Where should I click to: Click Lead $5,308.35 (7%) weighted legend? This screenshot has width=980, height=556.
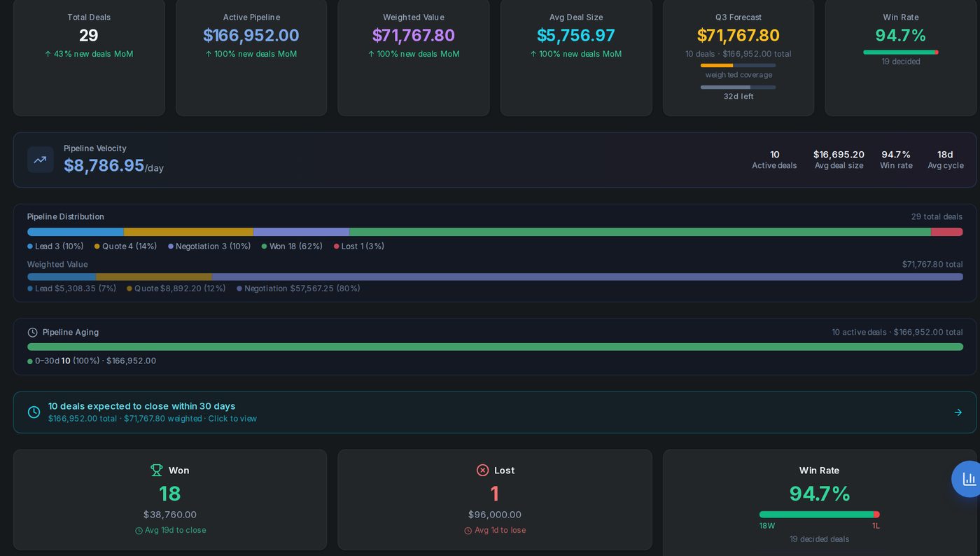(x=71, y=288)
